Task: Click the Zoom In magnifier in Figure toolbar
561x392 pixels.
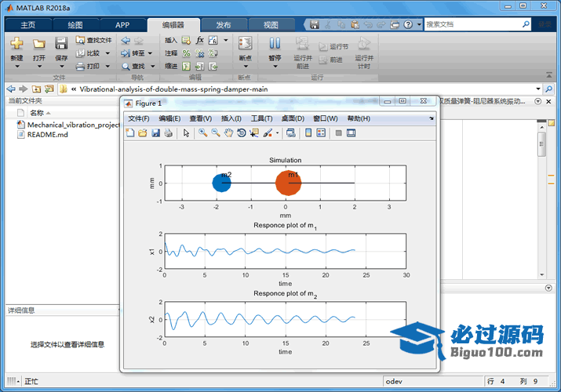Action: click(202, 133)
